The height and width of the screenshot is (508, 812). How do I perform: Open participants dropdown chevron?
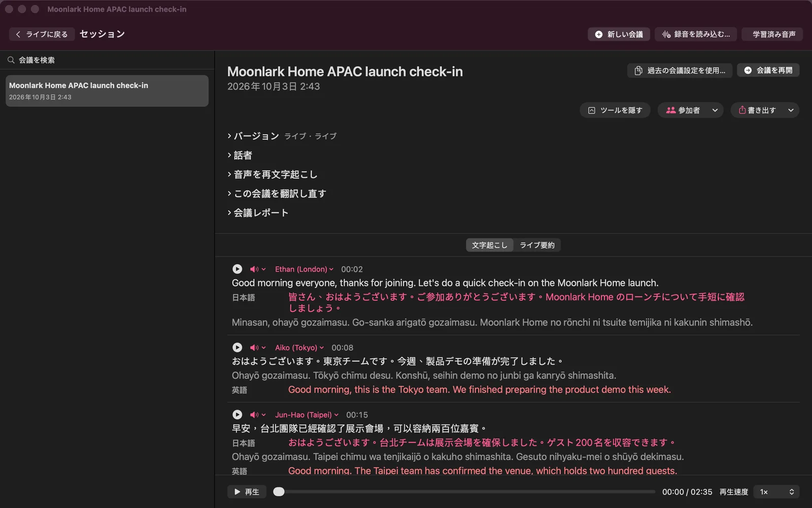(715, 110)
